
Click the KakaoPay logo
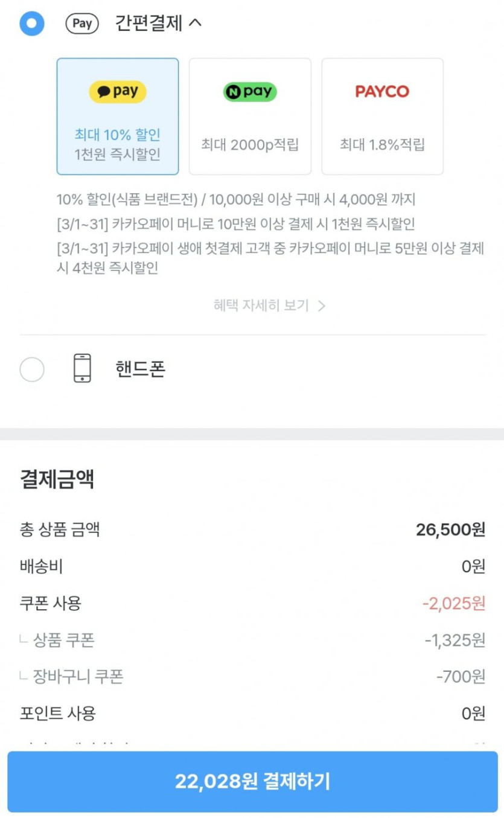pyautogui.click(x=118, y=92)
